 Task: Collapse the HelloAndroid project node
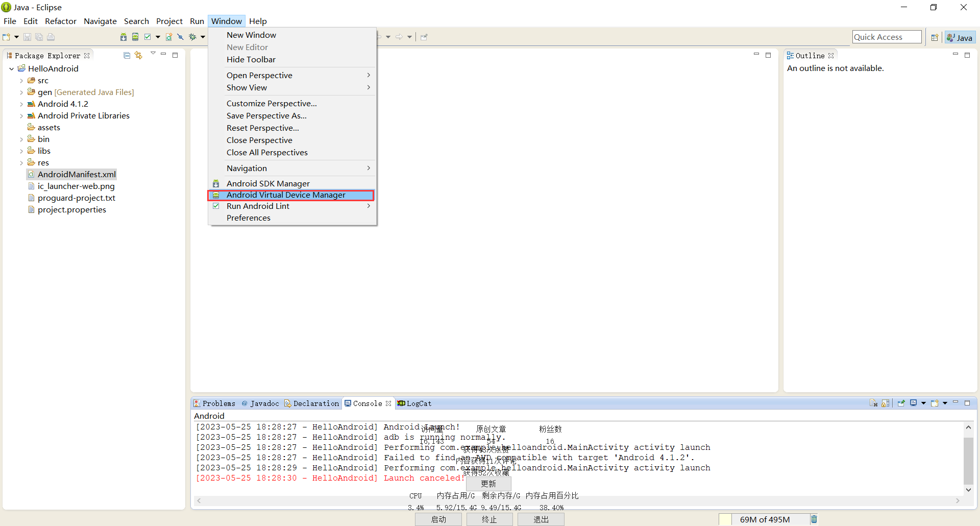pos(12,68)
